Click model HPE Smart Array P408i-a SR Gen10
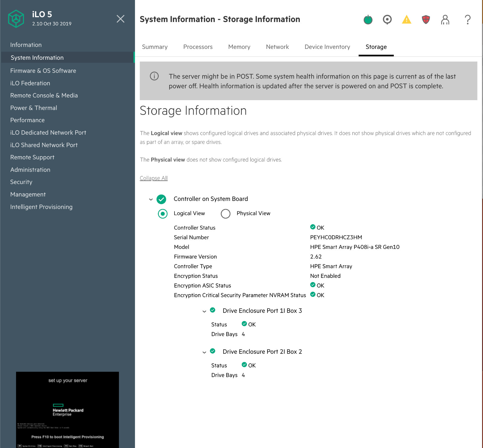Image resolution: width=483 pixels, height=448 pixels. [x=355, y=247]
